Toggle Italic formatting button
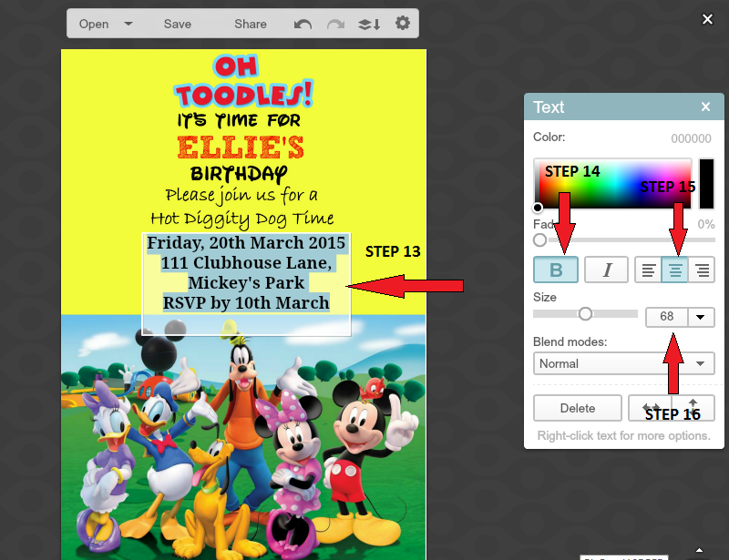 pos(606,270)
